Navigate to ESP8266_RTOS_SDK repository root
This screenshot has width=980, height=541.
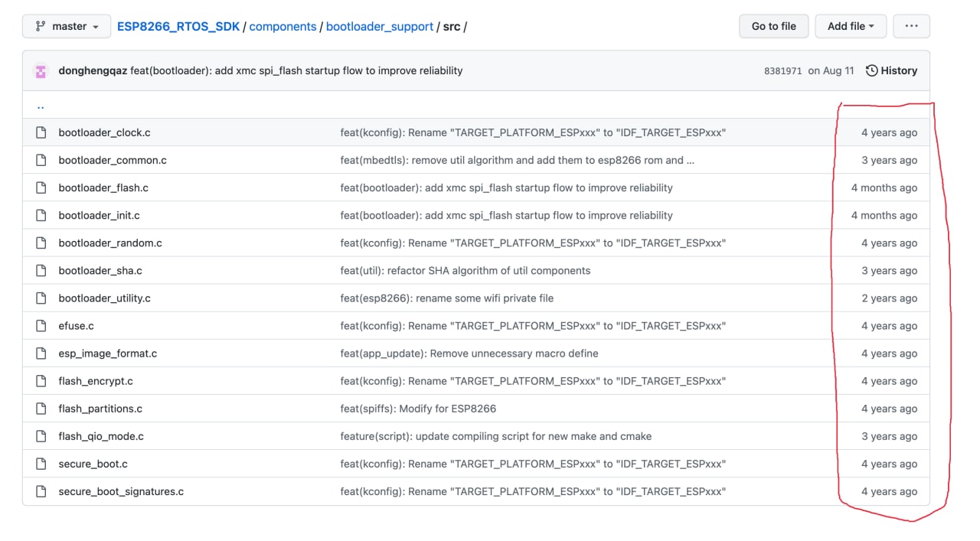pos(178,26)
